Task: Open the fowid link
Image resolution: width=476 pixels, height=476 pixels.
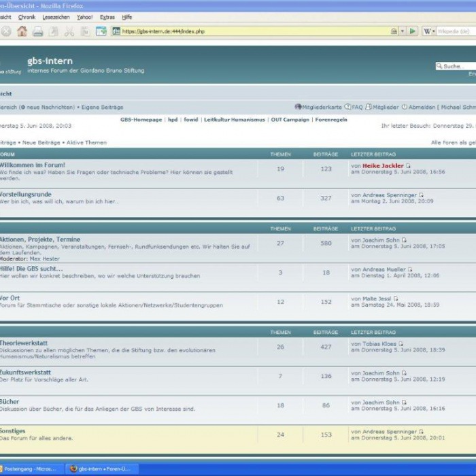Action: pos(190,120)
